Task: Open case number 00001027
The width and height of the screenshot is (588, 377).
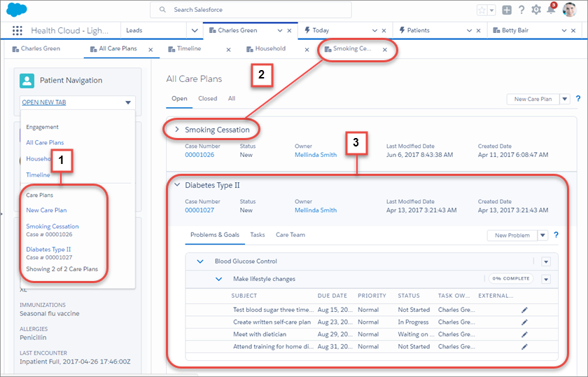Action: pyautogui.click(x=199, y=210)
